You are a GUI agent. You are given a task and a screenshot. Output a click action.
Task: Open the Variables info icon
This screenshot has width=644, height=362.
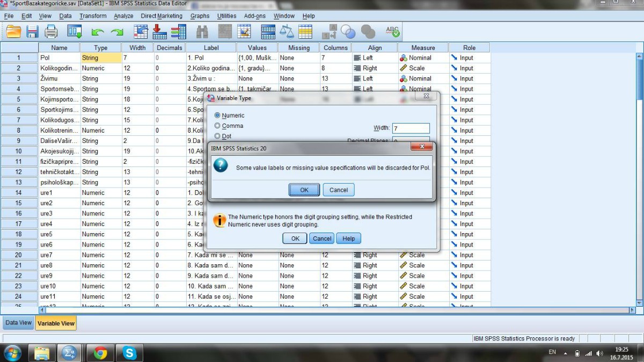point(178,32)
